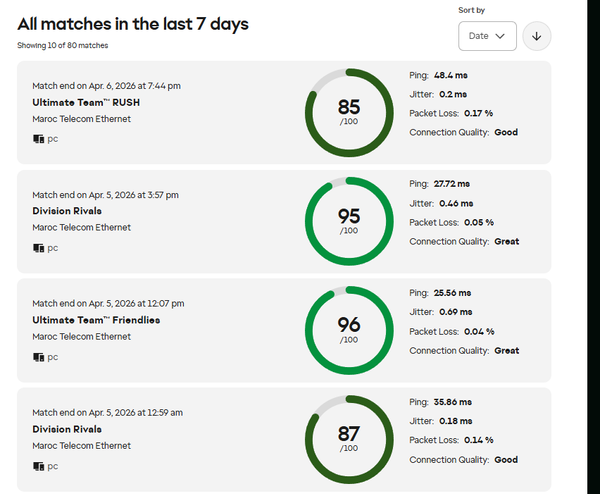Viewport: 600px width, 494px height.
Task: Click 'Showing 10 of 80 matches' text
Action: [x=62, y=46]
